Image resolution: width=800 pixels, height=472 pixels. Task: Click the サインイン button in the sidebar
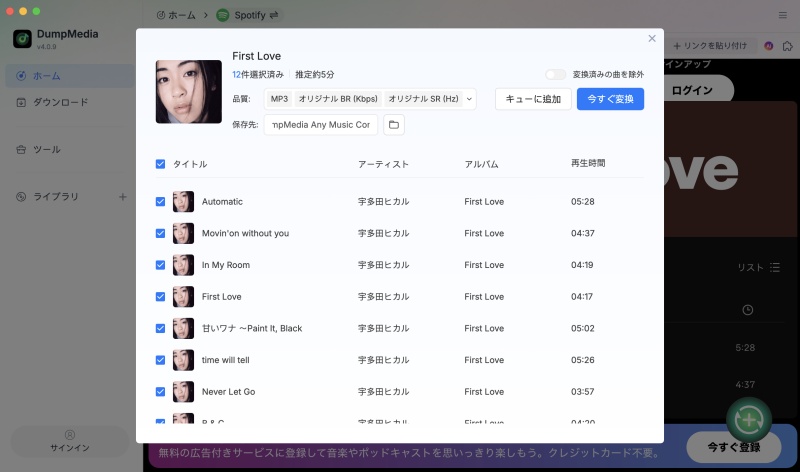(70, 441)
